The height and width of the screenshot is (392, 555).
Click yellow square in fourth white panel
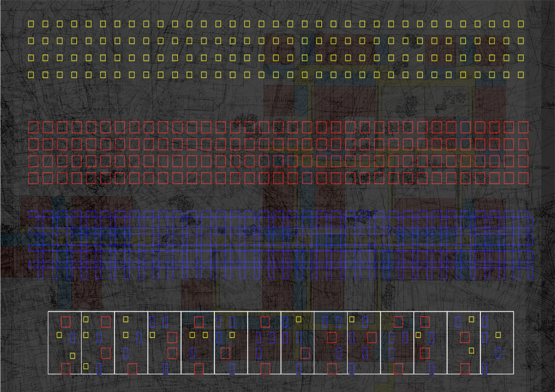(152, 335)
